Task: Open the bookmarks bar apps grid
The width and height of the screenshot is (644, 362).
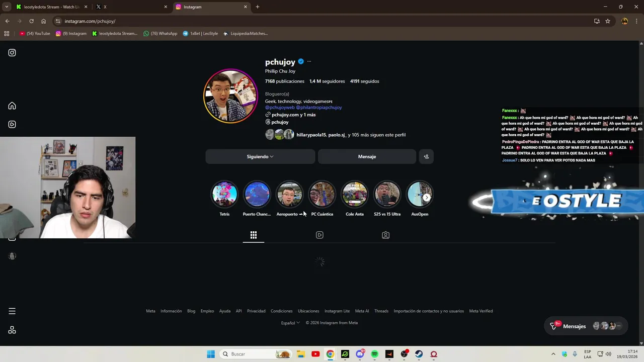Action: [7, 34]
